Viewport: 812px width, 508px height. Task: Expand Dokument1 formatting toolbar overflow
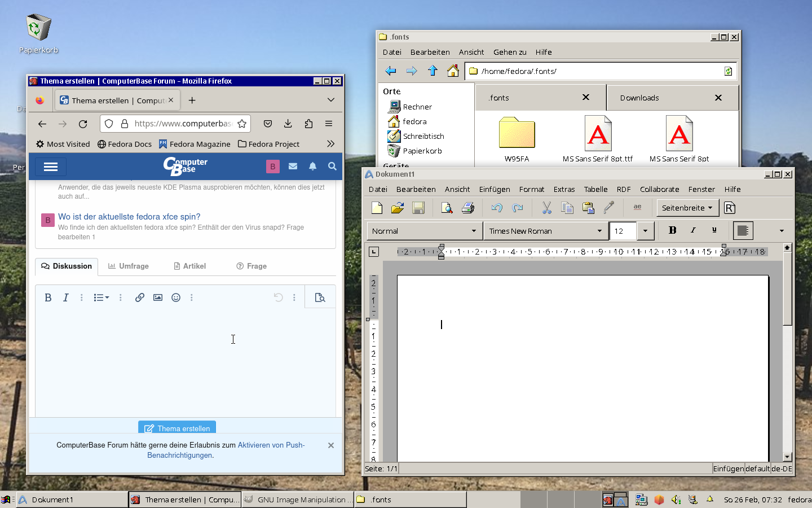point(782,231)
